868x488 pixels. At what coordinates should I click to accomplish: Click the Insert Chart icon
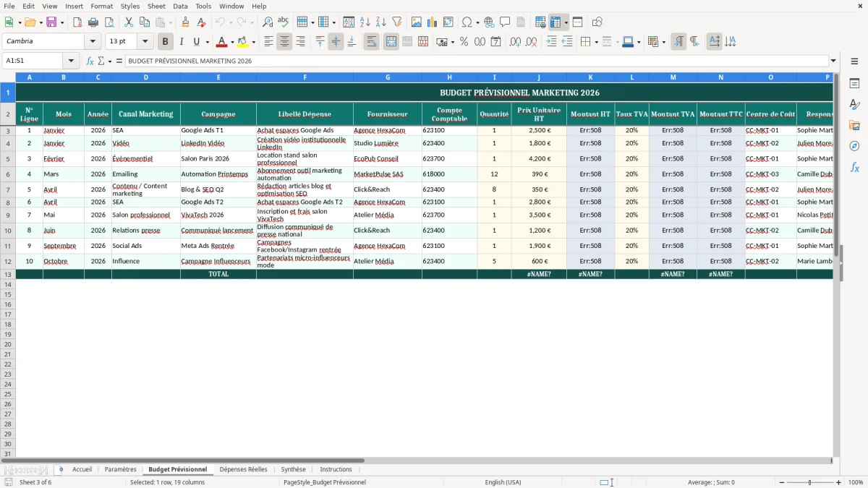click(x=433, y=22)
